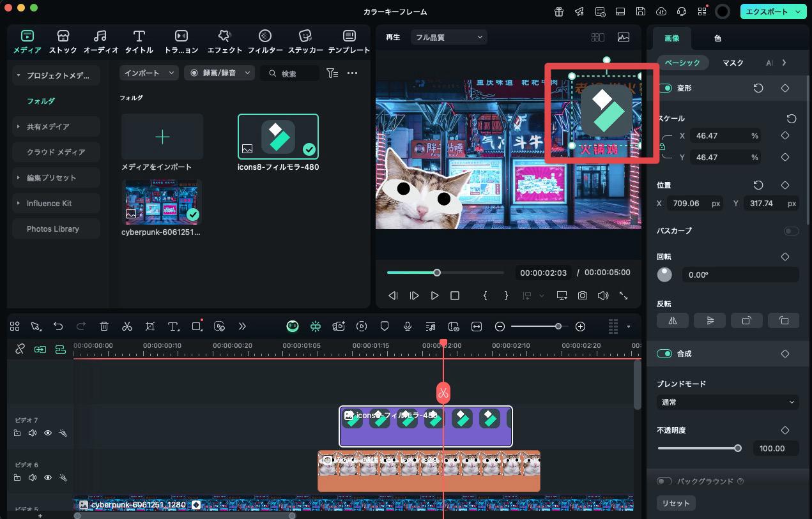
Task: Select the Split scissors tool in timeline toolbar
Action: coord(127,326)
